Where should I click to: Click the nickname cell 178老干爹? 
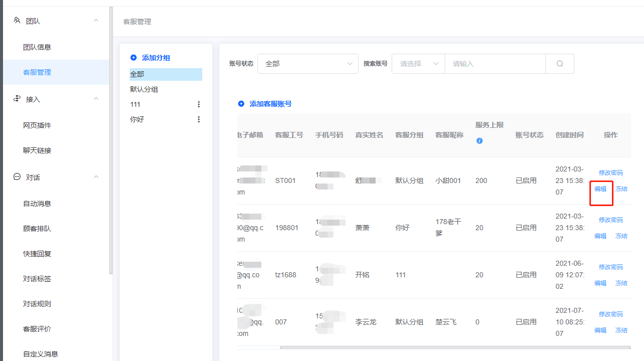[x=449, y=228]
